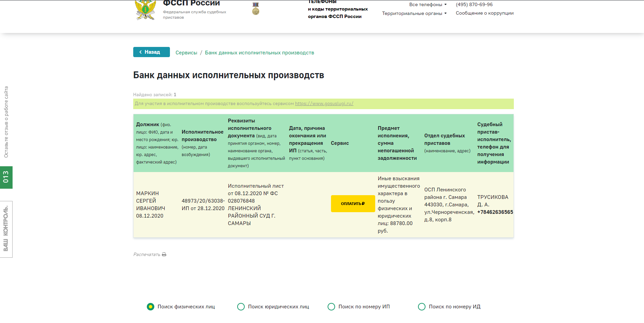Click bailiff phone +78462636565

coord(495,212)
